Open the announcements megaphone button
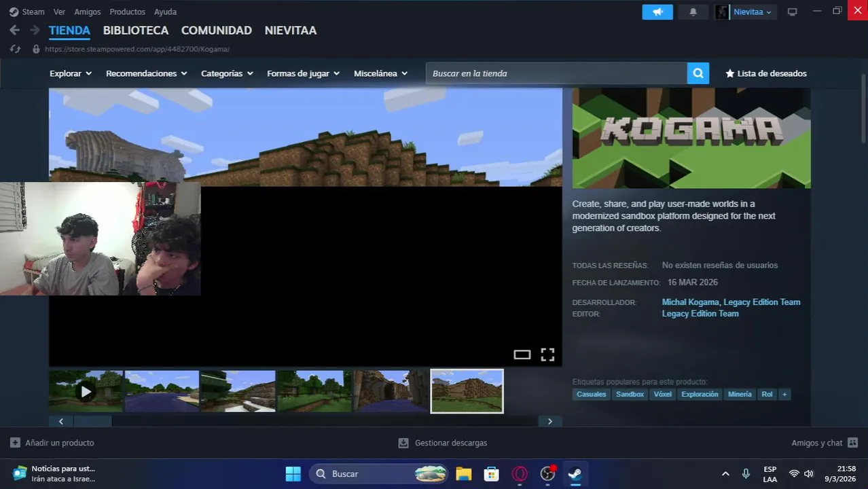The height and width of the screenshot is (489, 868). point(657,12)
